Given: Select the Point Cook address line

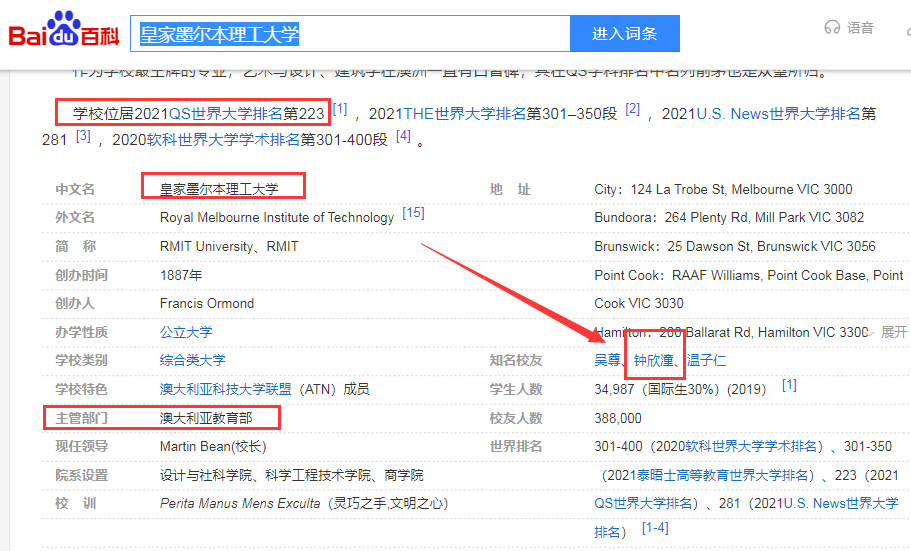Looking at the screenshot, I should tap(749, 275).
